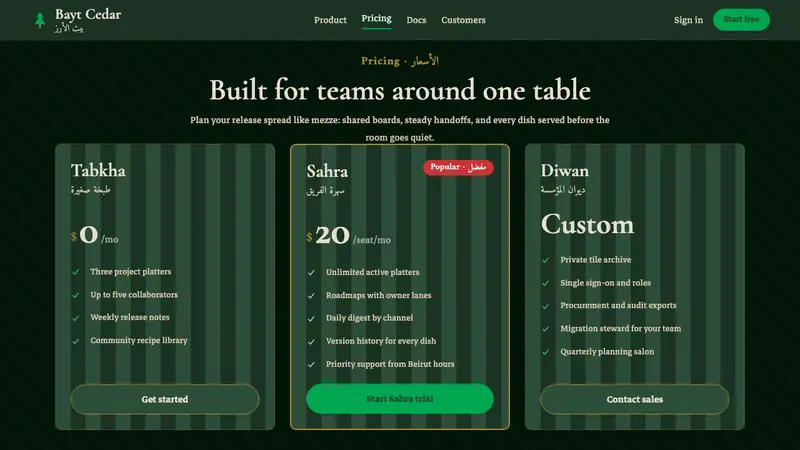Click the Sahra plan title
Viewport: 800px width, 450px height.
click(327, 171)
